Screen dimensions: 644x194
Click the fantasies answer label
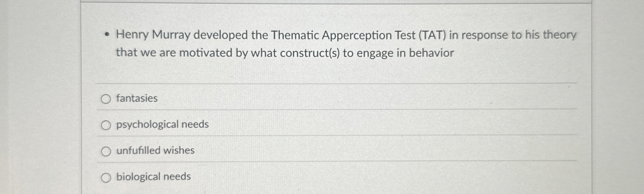[x=137, y=99]
